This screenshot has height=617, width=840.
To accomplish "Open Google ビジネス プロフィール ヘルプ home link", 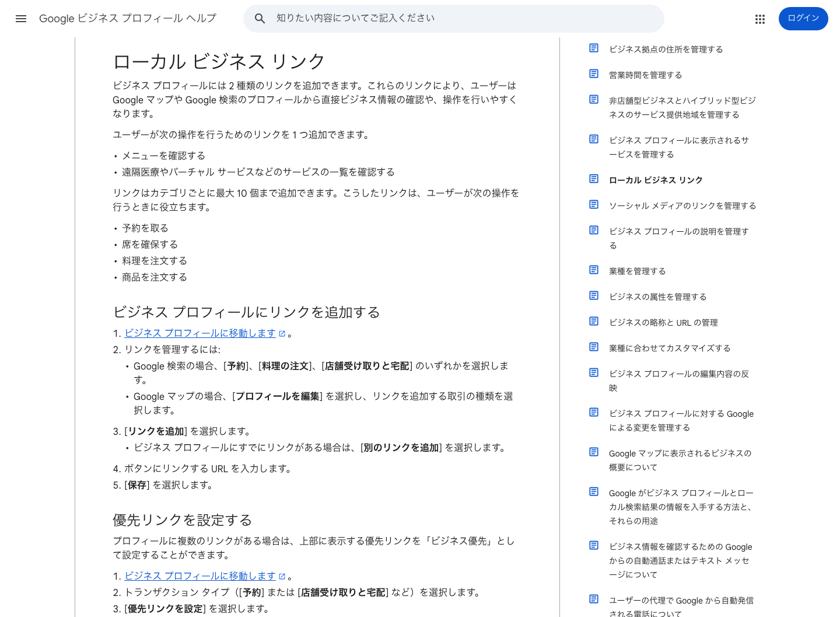I will 128,19.
